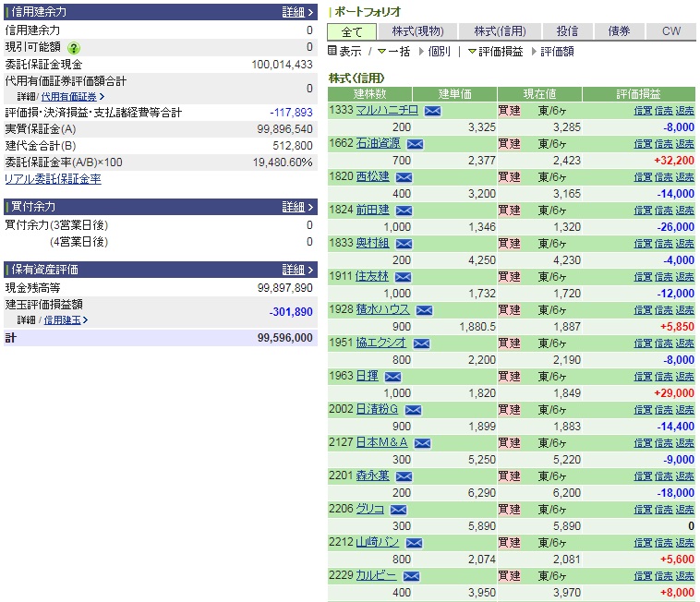Viewport: 700px width, 602px height.
Task: Switch to the 株式(現物) tab
Action: tap(417, 31)
